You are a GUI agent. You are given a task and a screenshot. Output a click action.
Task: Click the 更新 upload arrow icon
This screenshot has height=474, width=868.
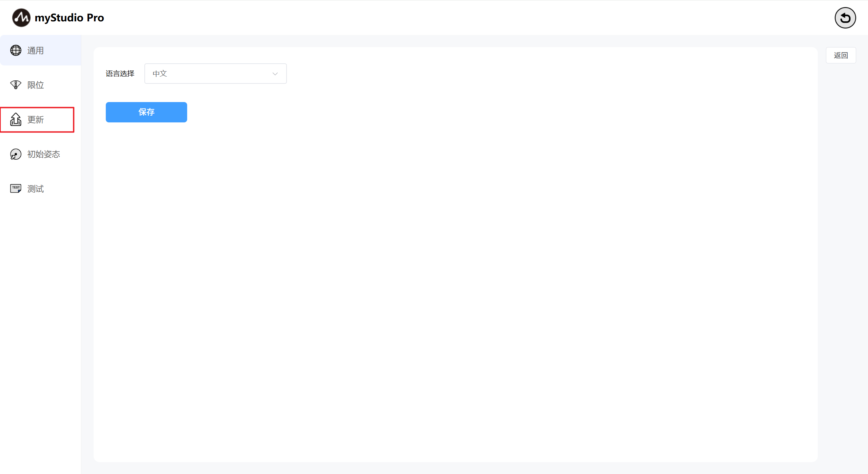[16, 119]
